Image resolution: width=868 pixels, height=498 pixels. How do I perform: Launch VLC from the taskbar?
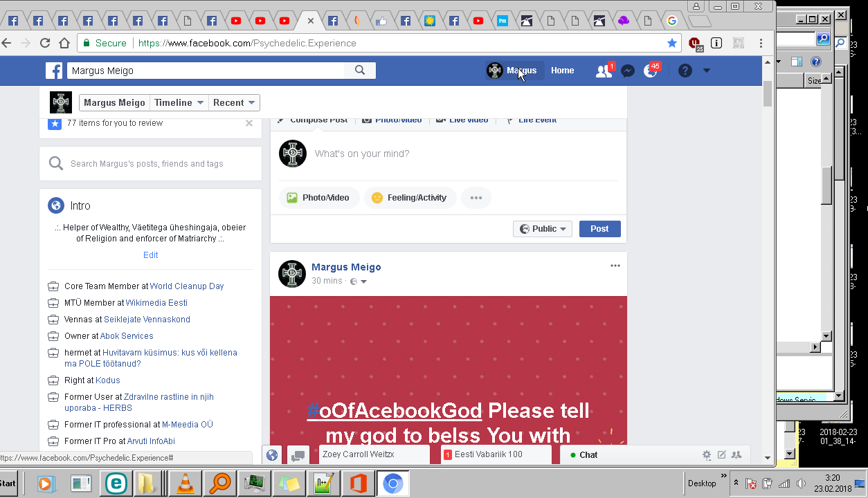186,483
